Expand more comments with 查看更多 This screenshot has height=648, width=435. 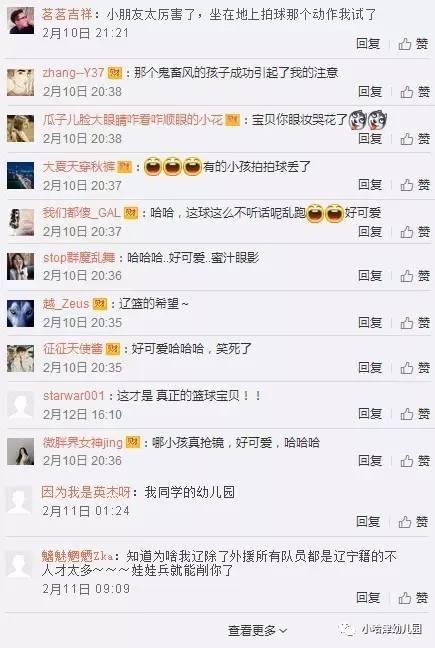tap(257, 631)
